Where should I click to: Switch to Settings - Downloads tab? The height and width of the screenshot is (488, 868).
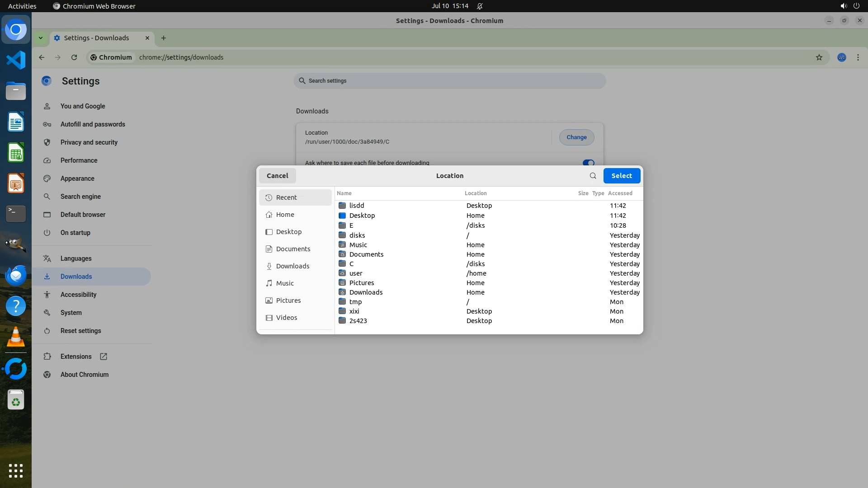[x=96, y=38]
